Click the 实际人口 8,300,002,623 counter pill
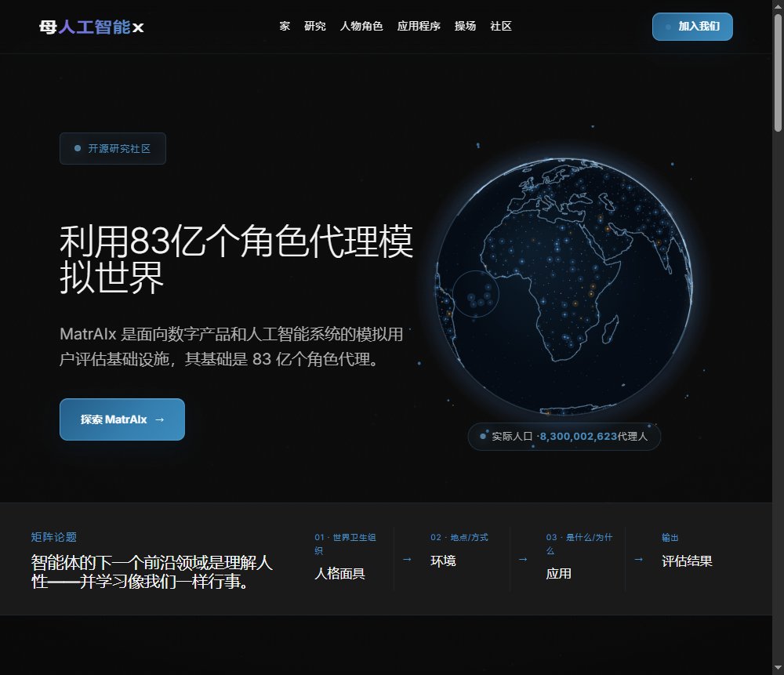This screenshot has width=784, height=675. [564, 437]
